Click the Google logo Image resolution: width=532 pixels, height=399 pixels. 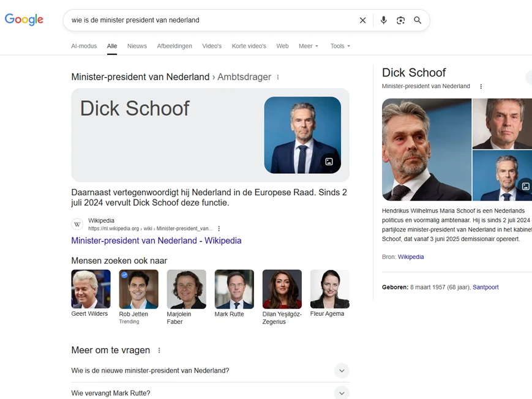tap(23, 19)
